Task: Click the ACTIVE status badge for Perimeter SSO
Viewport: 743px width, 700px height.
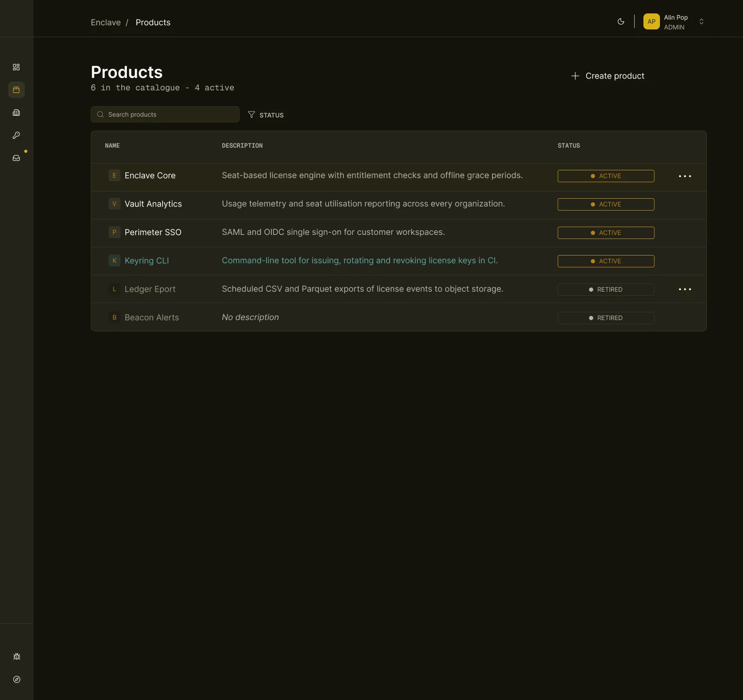Action: pyautogui.click(x=606, y=233)
